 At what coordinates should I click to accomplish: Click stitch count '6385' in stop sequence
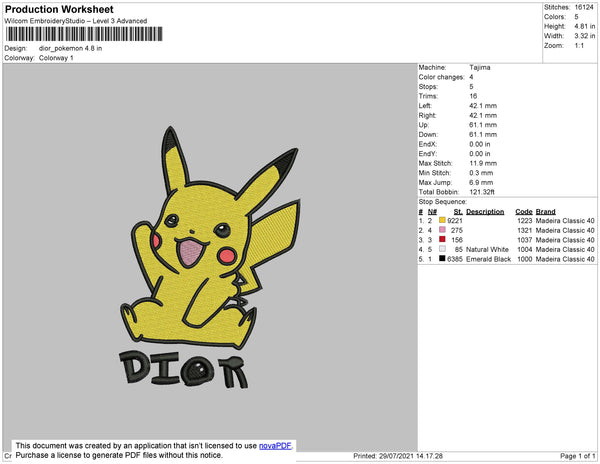click(x=455, y=259)
